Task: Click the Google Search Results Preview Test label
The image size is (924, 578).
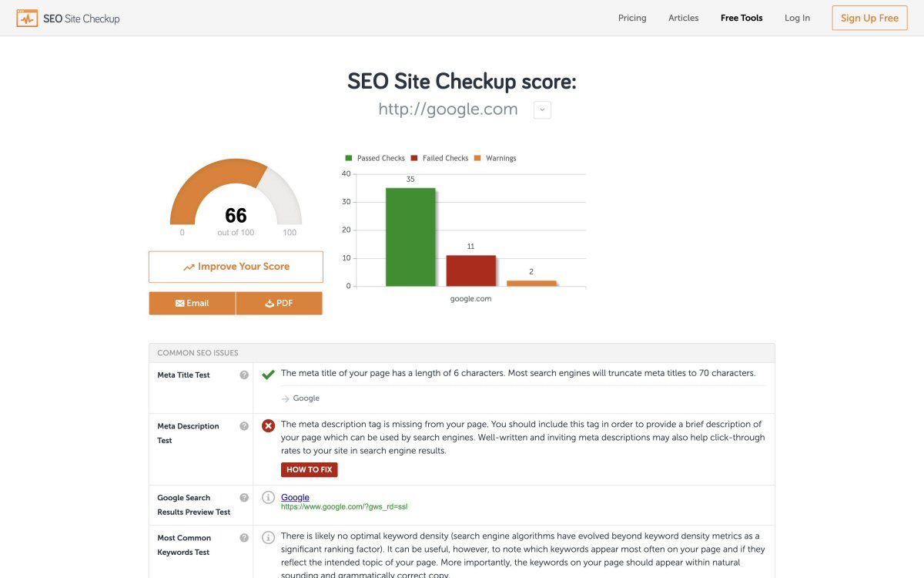Action: 194,505
